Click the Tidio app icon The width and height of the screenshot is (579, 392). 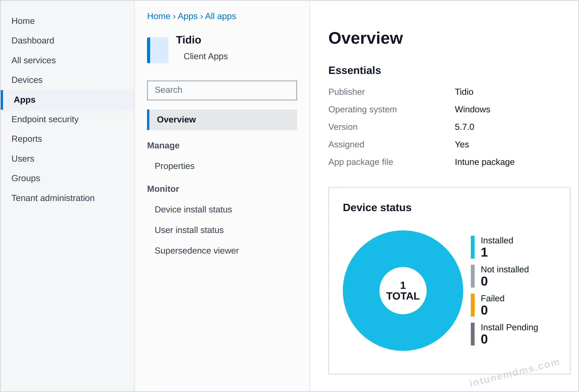[158, 50]
